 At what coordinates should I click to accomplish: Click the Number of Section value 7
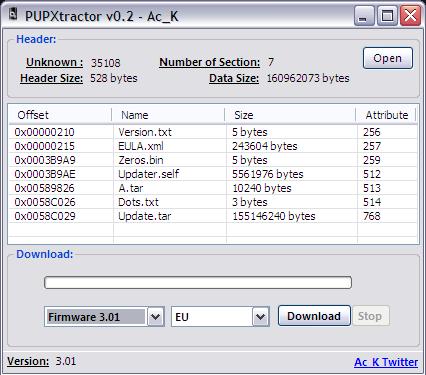click(271, 62)
